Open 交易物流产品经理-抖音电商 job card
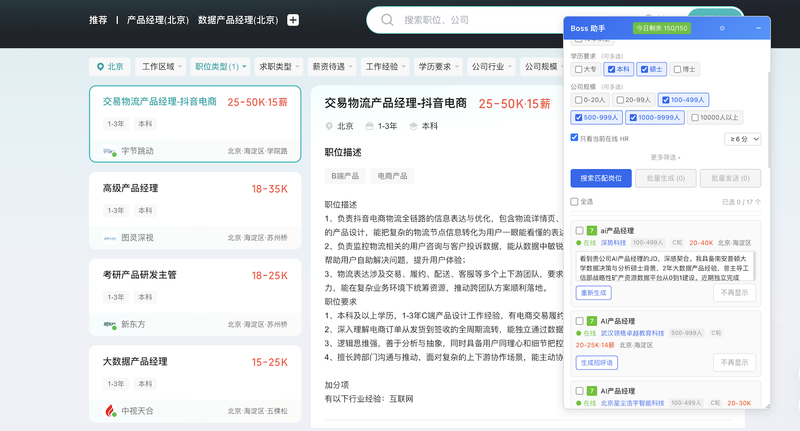This screenshot has width=800, height=431. click(195, 124)
